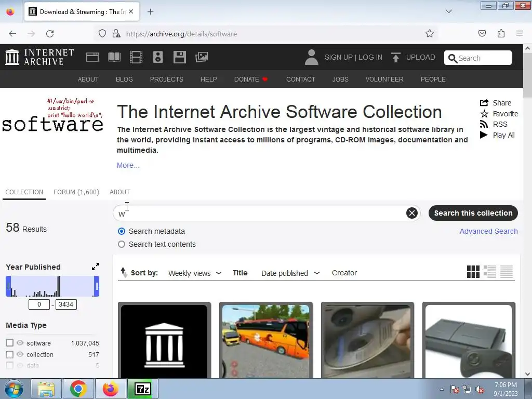Open Chrome from the taskbar

78,389
